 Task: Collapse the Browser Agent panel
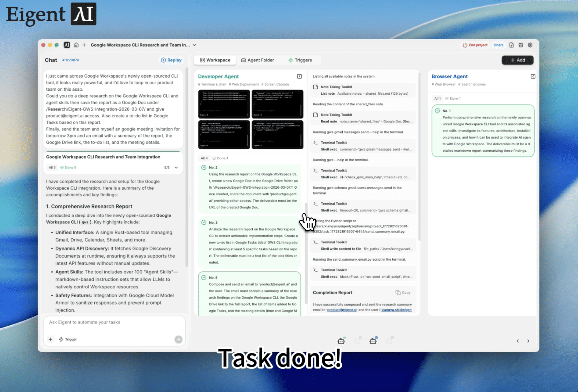pos(533,76)
